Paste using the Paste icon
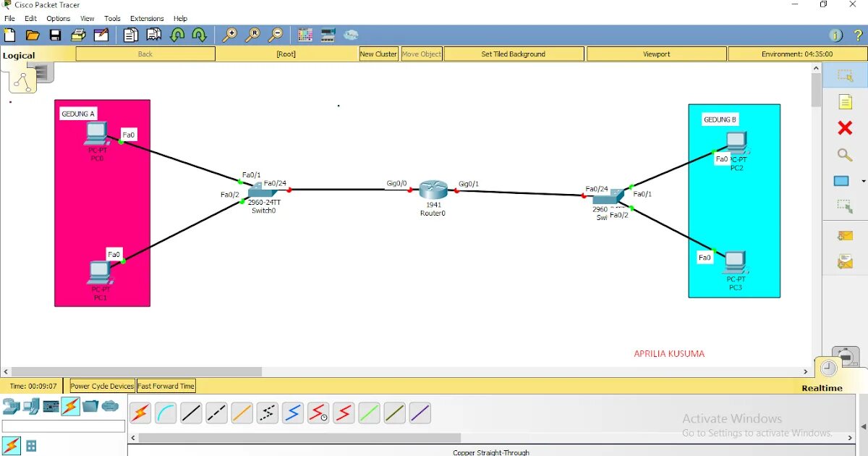Screen dimensions: 868x456 (154, 35)
